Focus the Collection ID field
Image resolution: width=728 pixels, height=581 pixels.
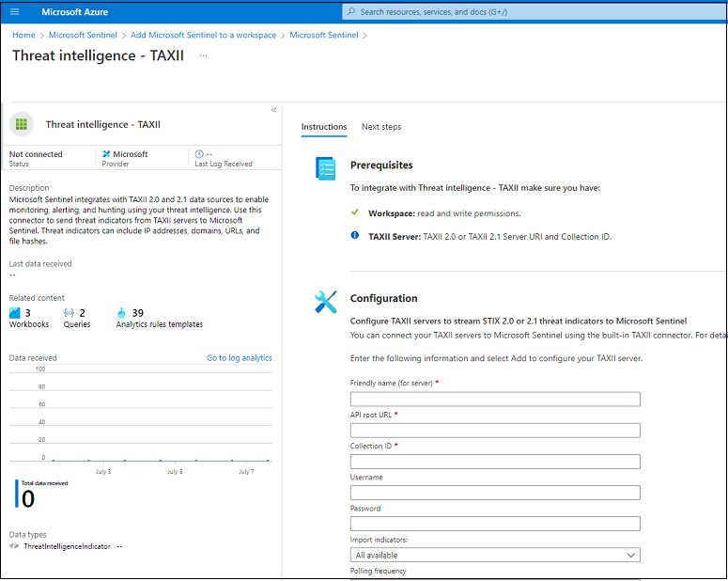pos(495,462)
